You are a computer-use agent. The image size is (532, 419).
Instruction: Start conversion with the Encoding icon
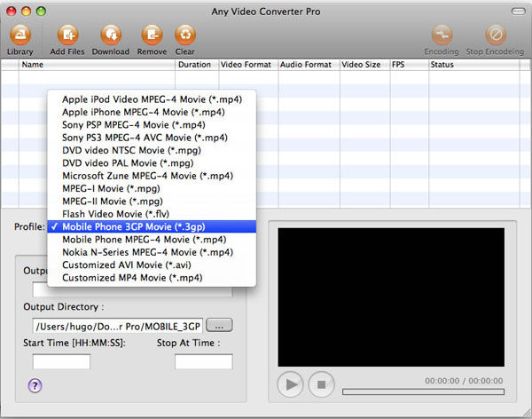click(x=442, y=35)
